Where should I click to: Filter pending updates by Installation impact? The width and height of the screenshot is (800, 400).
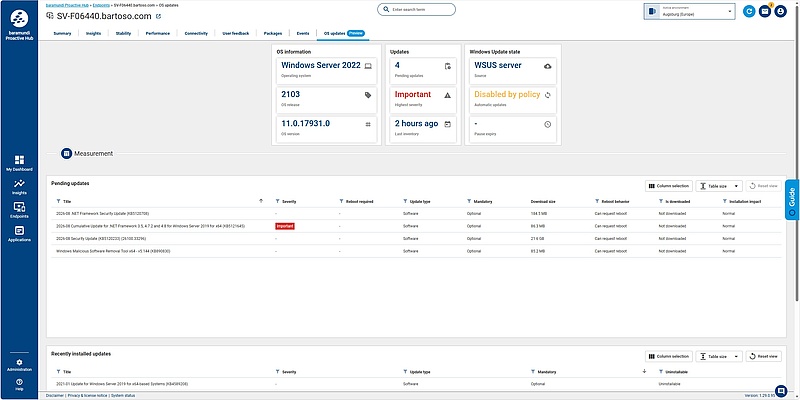(724, 202)
